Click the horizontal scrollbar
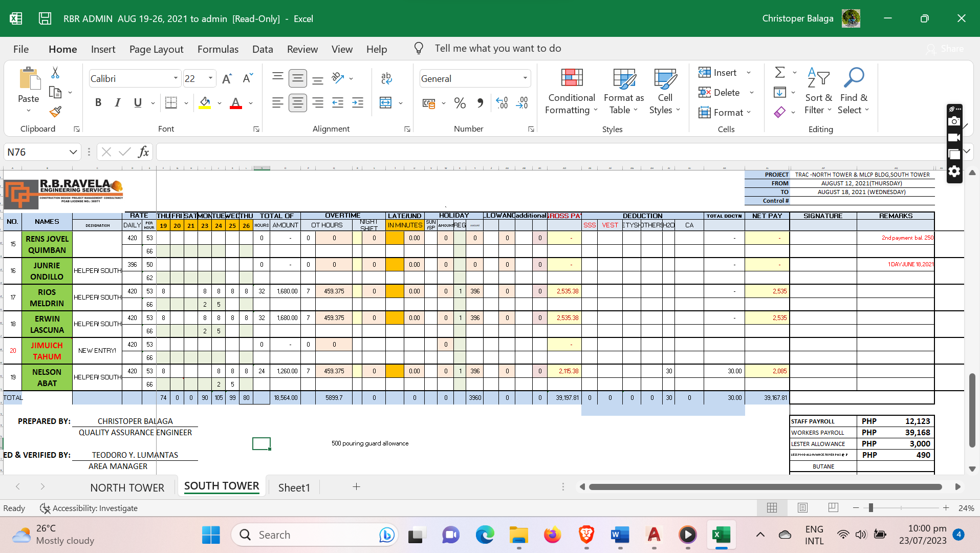The height and width of the screenshot is (553, 980). point(766,487)
